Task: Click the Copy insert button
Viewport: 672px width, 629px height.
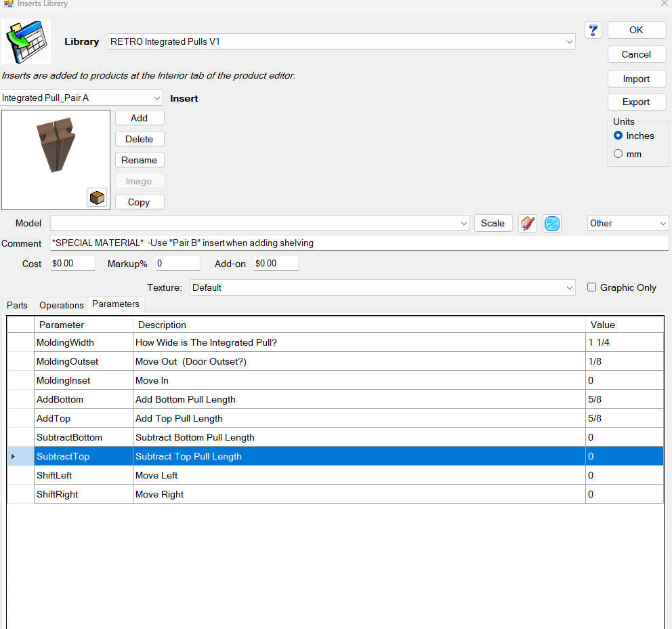Action: coord(140,202)
